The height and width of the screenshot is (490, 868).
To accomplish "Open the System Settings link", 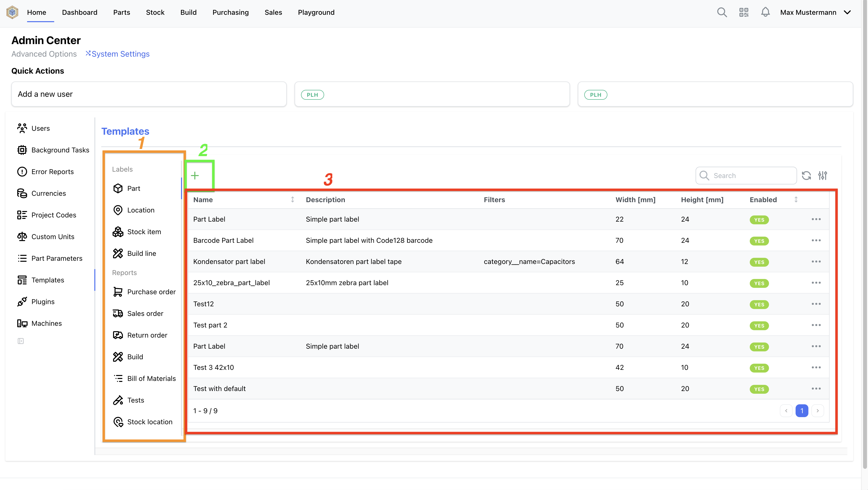I will tap(120, 54).
